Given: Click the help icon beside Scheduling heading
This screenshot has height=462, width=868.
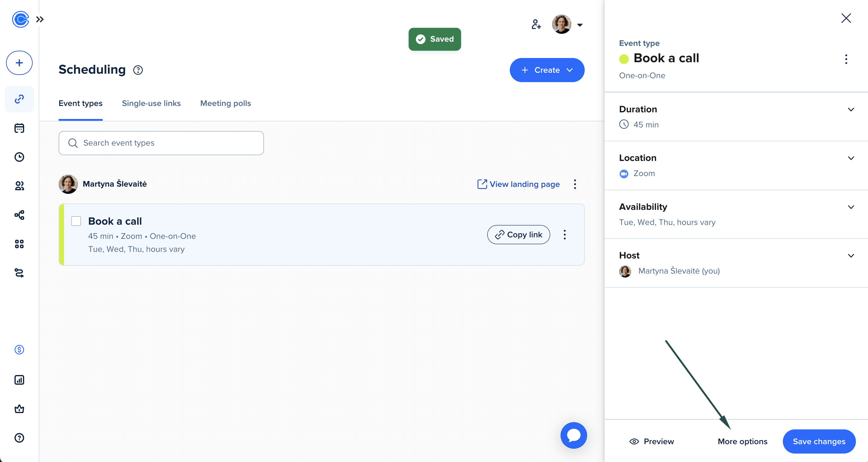Looking at the screenshot, I should (x=138, y=70).
